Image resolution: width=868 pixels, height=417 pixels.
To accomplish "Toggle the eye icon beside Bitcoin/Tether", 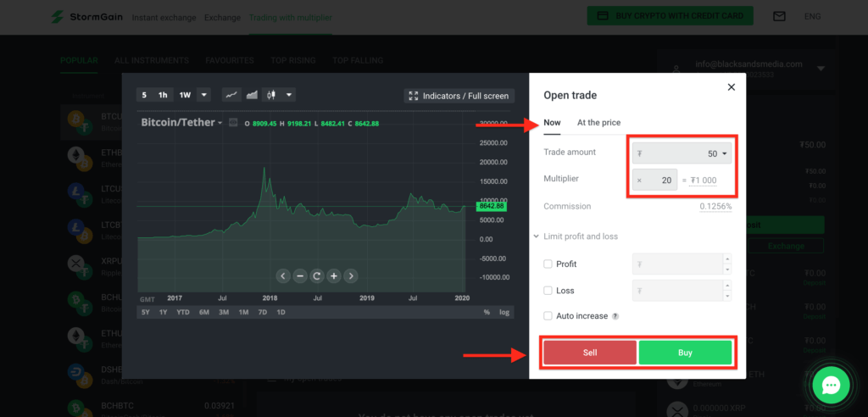I will click(x=234, y=122).
